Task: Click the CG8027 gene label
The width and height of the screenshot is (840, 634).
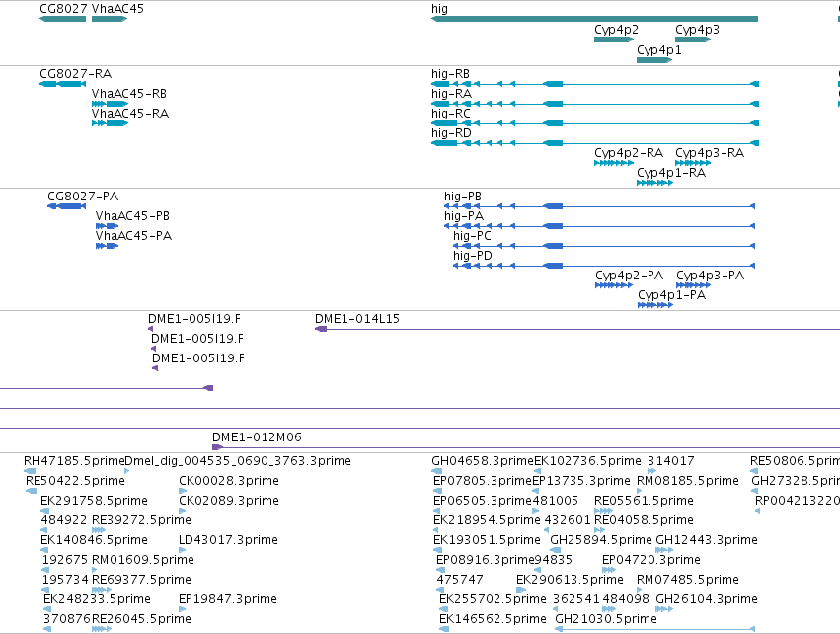Action: [x=62, y=9]
